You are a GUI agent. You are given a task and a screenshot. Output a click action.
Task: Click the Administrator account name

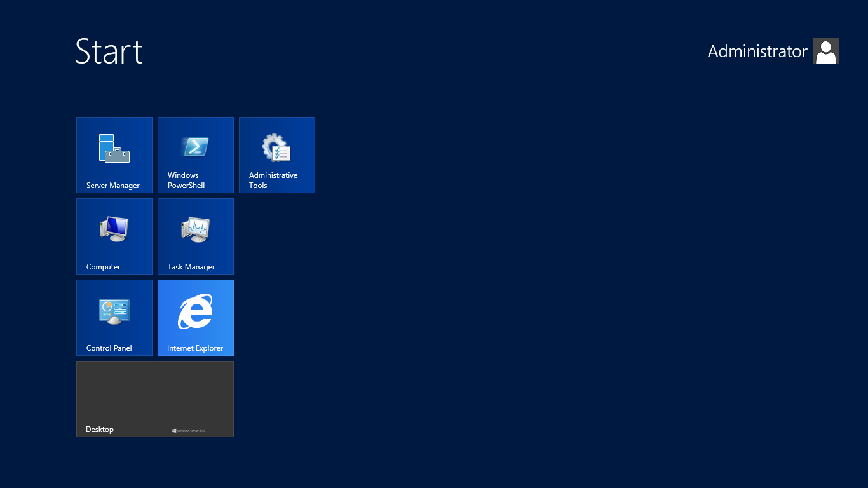[x=757, y=51]
